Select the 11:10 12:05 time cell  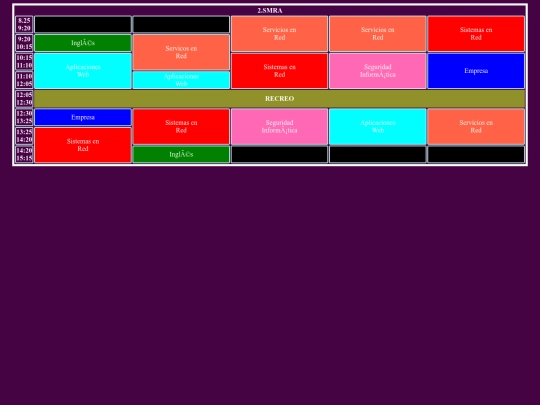coord(24,80)
